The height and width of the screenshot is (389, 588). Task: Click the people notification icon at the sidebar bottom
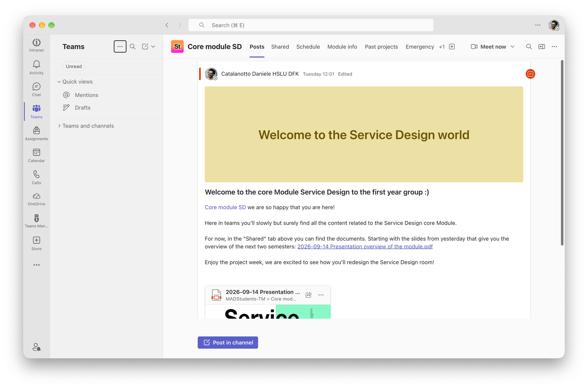[x=36, y=347]
